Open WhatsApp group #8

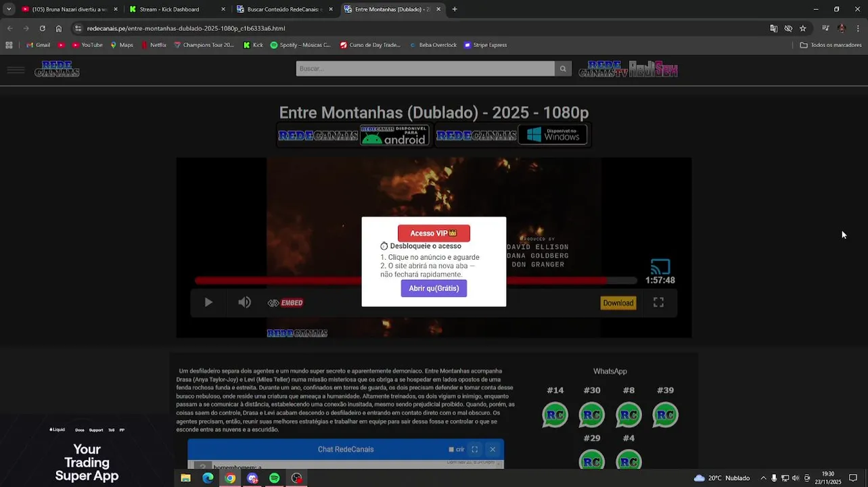pyautogui.click(x=629, y=415)
